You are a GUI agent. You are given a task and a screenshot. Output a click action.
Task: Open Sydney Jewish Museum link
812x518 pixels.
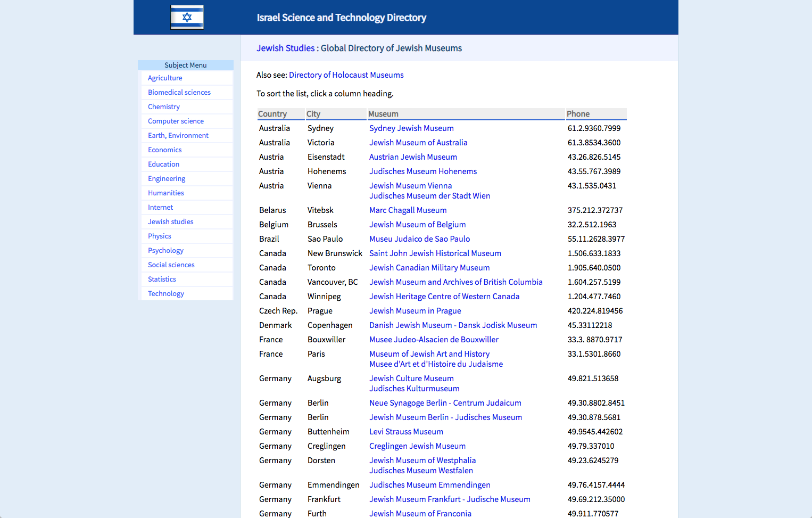click(411, 128)
